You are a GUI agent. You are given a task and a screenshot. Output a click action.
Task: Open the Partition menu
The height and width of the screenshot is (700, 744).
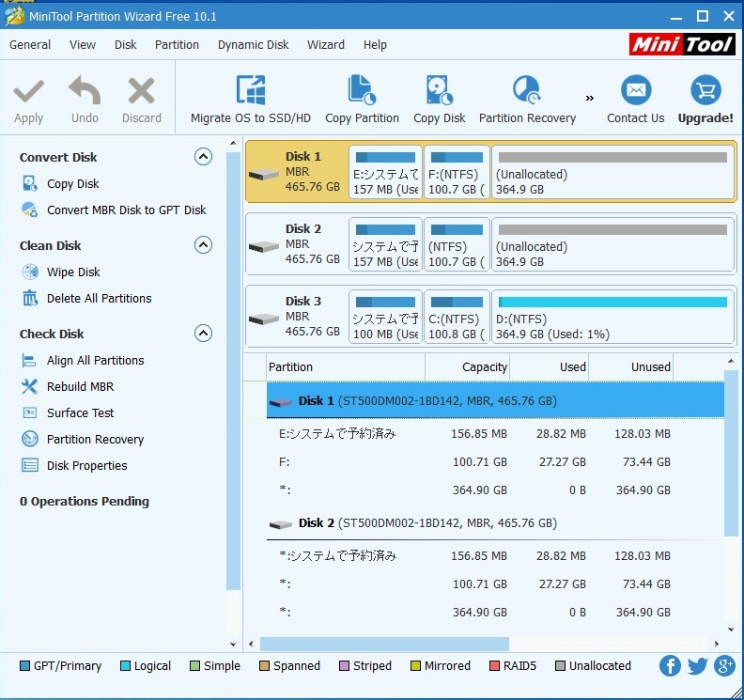tap(177, 44)
